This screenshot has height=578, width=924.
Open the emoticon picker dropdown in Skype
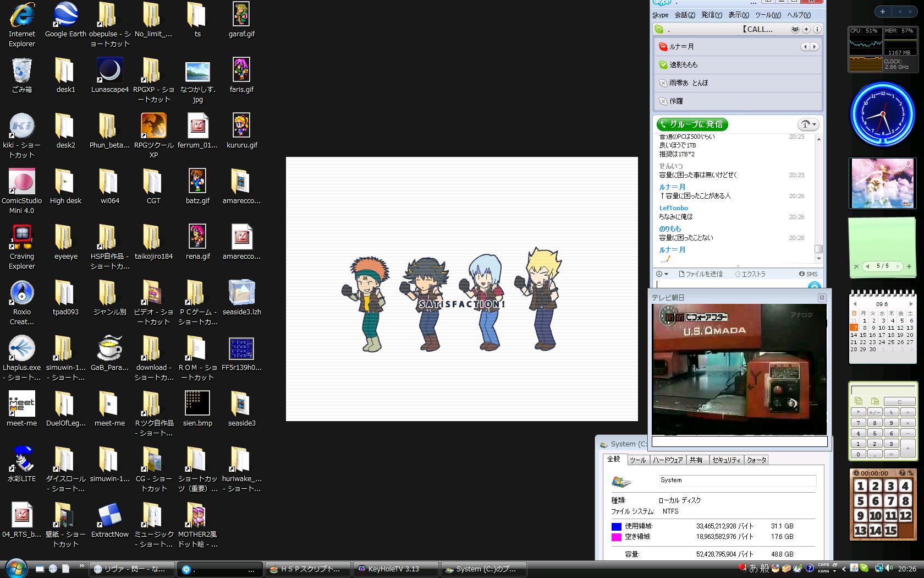click(x=662, y=274)
